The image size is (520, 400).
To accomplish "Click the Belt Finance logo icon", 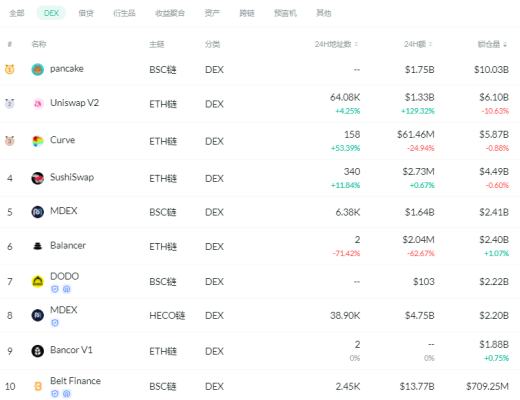I will [x=38, y=386].
